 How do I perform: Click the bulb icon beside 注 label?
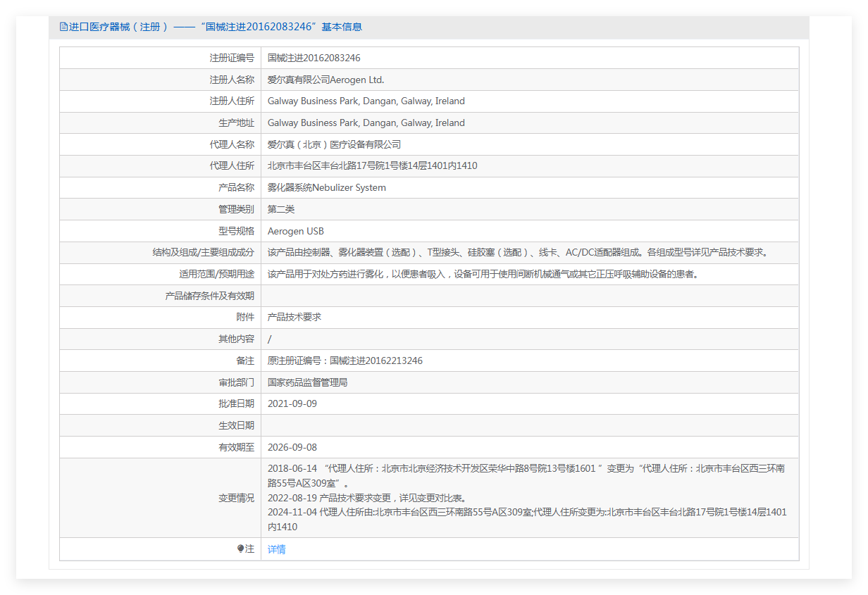point(240,549)
